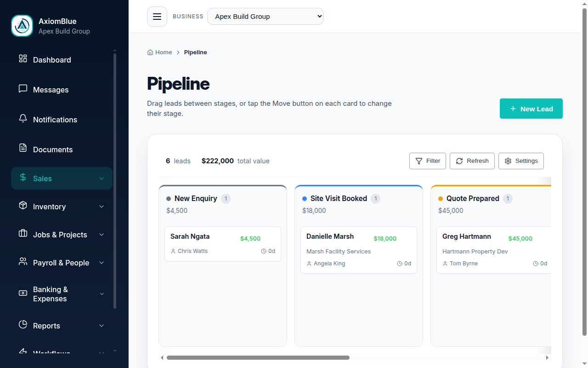Screen dimensions: 588x368
Task: Click the Banking & Expenses cash icon
Action: [23, 293]
